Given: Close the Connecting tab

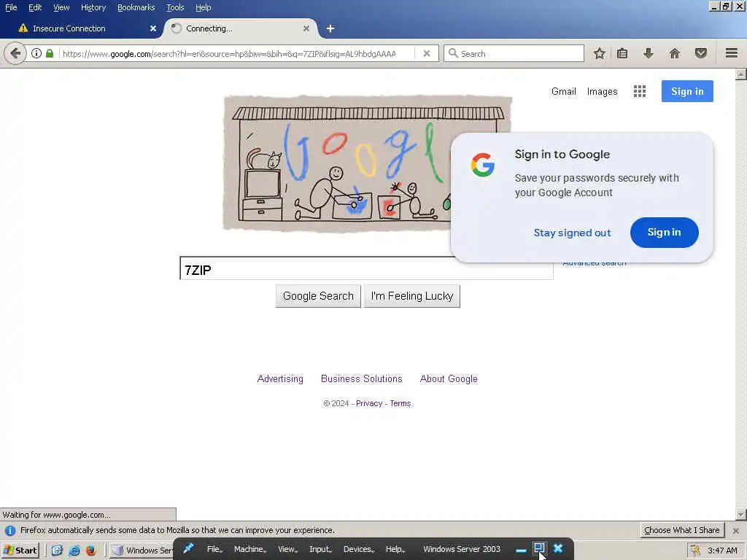Looking at the screenshot, I should click(x=306, y=28).
